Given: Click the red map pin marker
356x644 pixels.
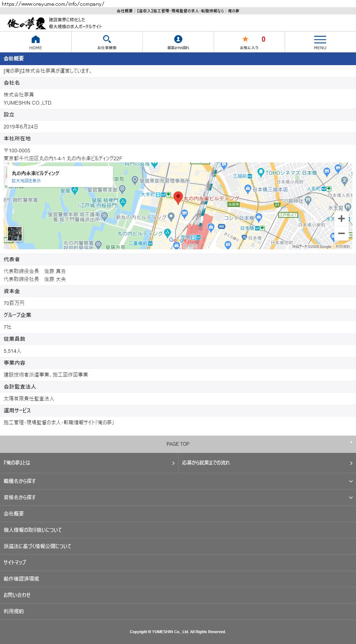Looking at the screenshot, I should (x=178, y=198).
